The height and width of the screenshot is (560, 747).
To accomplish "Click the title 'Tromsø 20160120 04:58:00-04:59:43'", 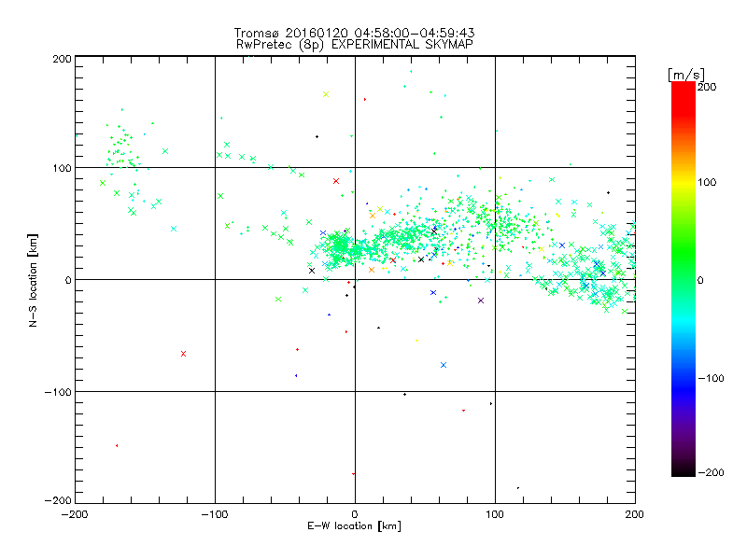I will (354, 33).
